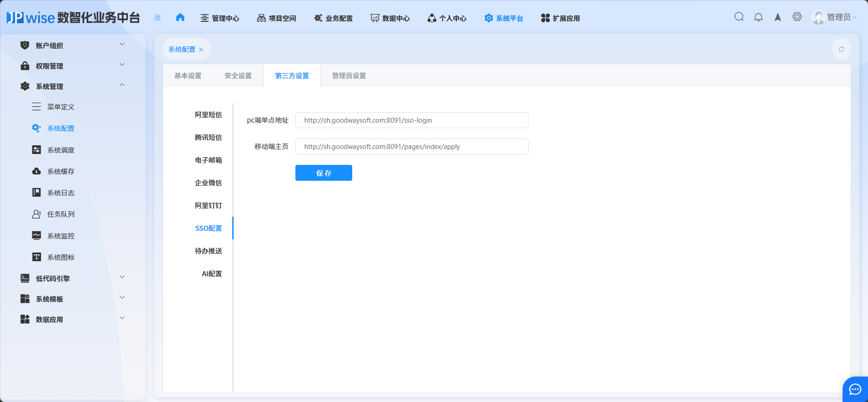Screen dimensions: 868x402
Task: Select 阿里钉钉 settings section
Action: click(209, 205)
